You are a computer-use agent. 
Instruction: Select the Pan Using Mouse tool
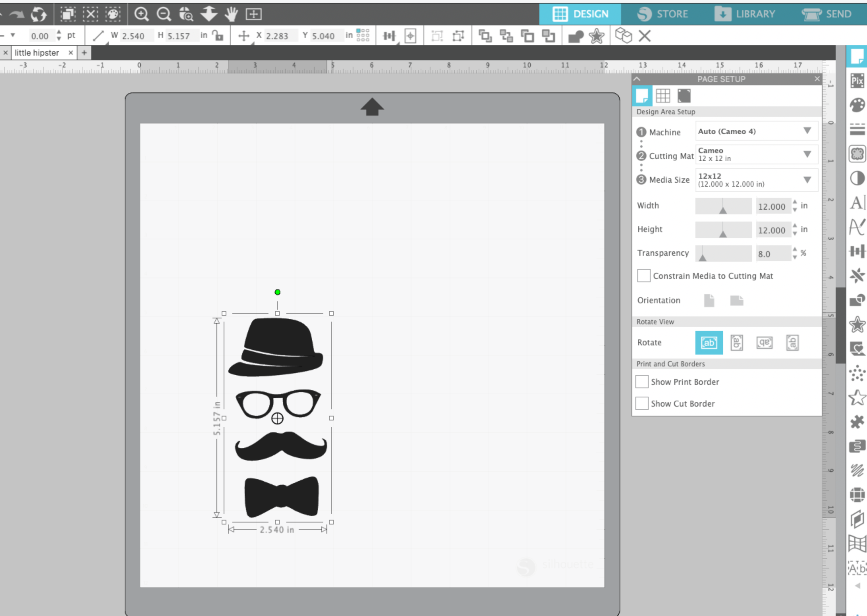(x=231, y=14)
